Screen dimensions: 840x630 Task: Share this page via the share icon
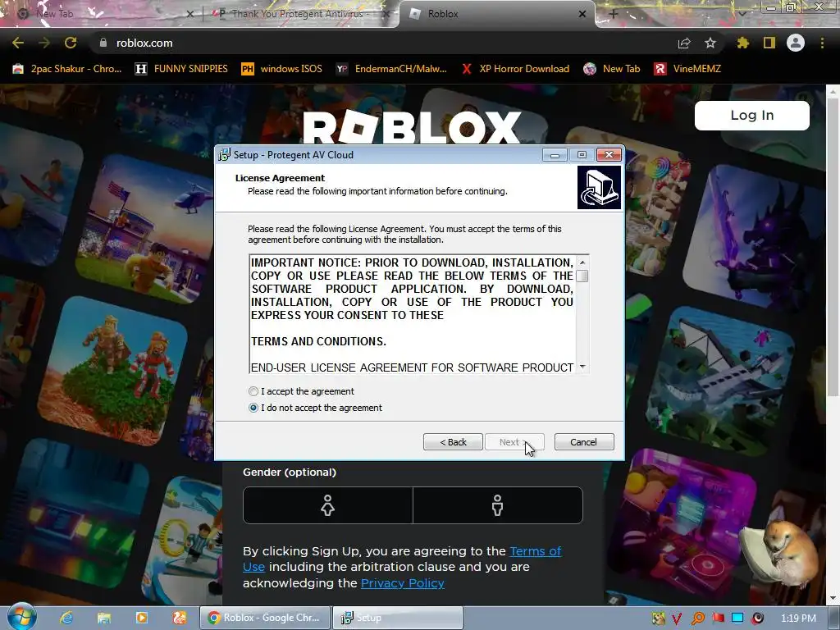point(684,43)
